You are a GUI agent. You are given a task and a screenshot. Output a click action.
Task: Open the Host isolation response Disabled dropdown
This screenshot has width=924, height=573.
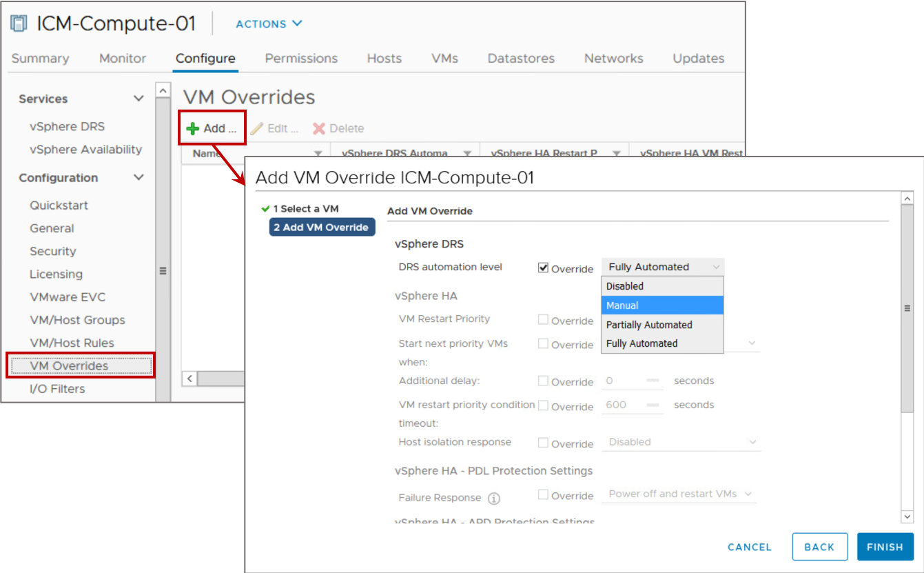coord(682,442)
